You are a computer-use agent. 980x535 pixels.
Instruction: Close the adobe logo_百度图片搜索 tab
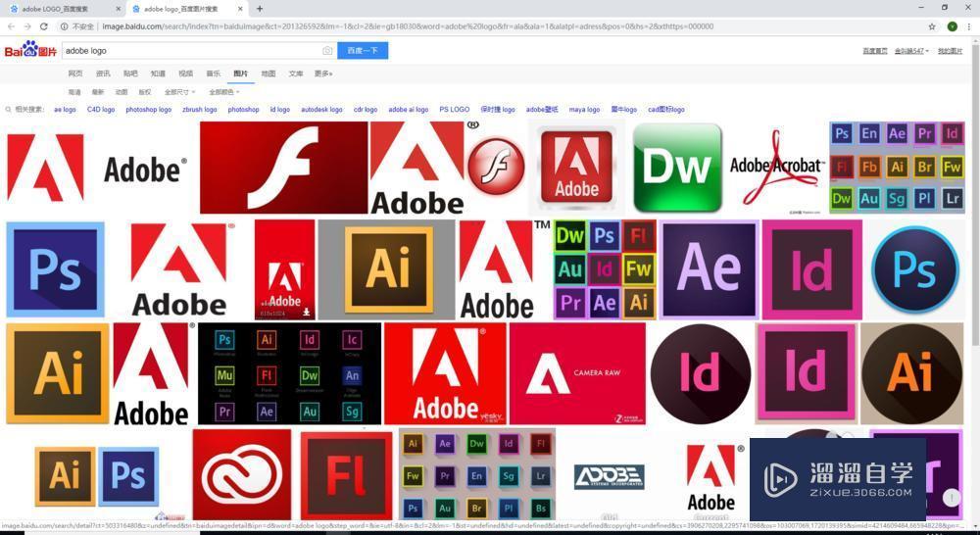pyautogui.click(x=241, y=9)
